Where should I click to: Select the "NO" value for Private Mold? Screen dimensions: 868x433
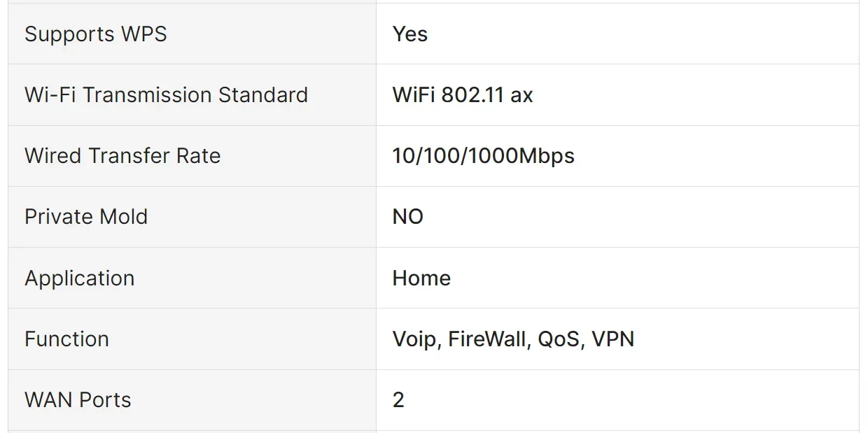408,217
